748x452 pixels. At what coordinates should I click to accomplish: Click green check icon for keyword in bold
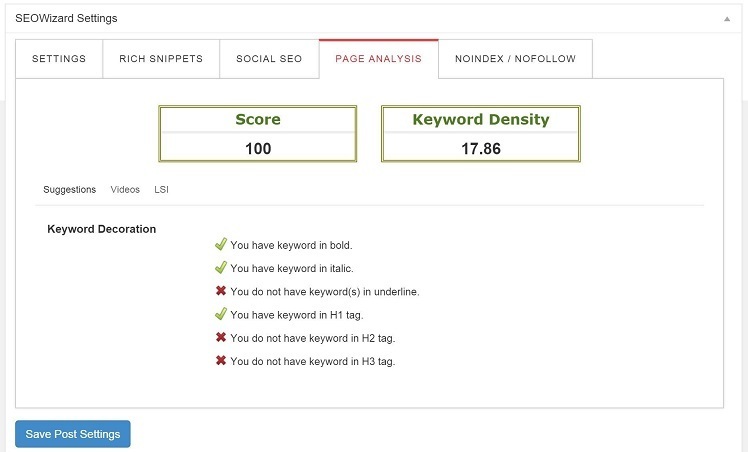point(220,245)
